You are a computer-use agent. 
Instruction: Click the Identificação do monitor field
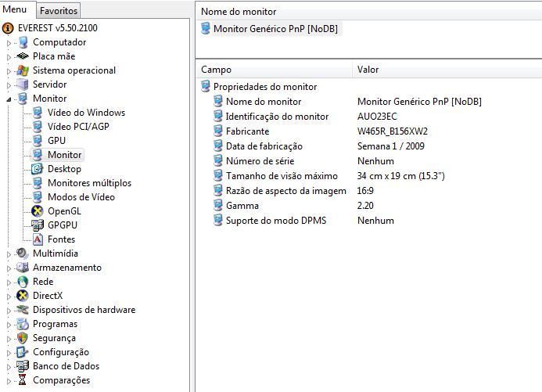(277, 117)
